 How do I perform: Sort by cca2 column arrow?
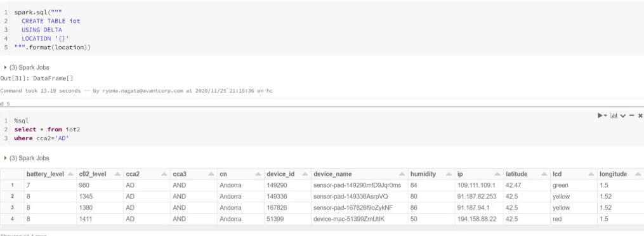pos(164,174)
